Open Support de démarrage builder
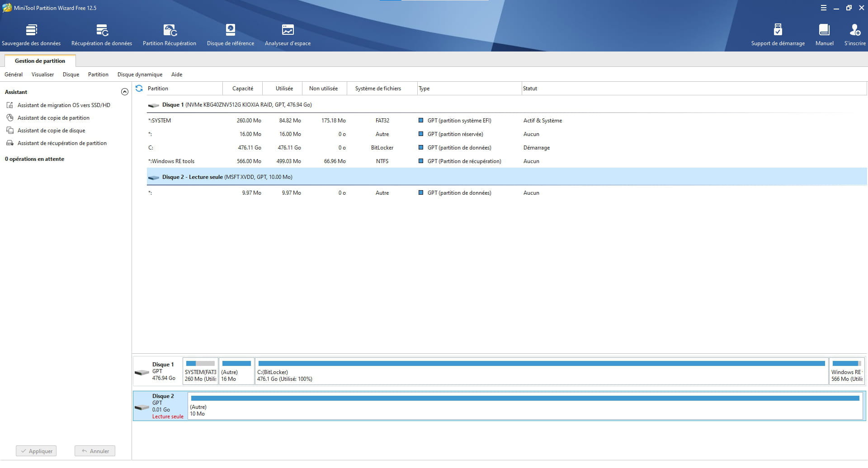The width and height of the screenshot is (868, 468). pos(778,35)
